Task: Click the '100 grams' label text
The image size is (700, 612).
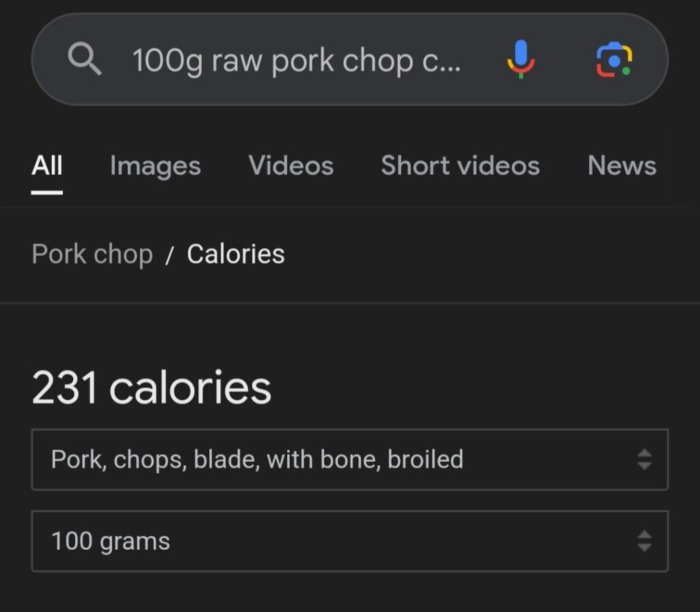Action: tap(111, 542)
